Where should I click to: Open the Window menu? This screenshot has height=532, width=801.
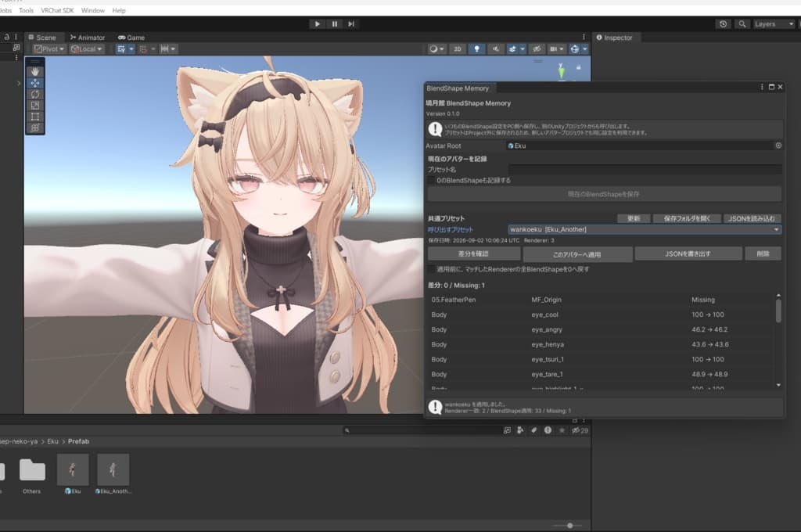tap(93, 10)
